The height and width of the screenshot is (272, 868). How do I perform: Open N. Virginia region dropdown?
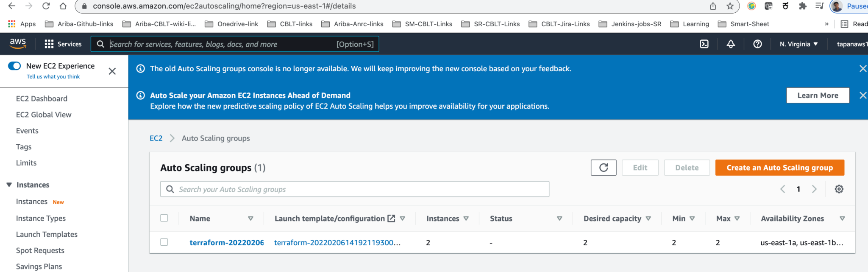(798, 44)
